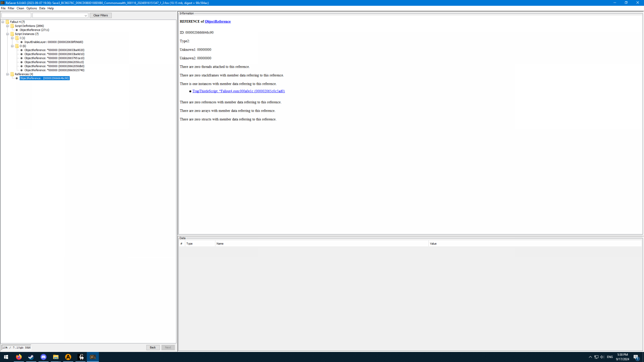
Task: Collapse the I (1) folder node
Action: coord(12,38)
